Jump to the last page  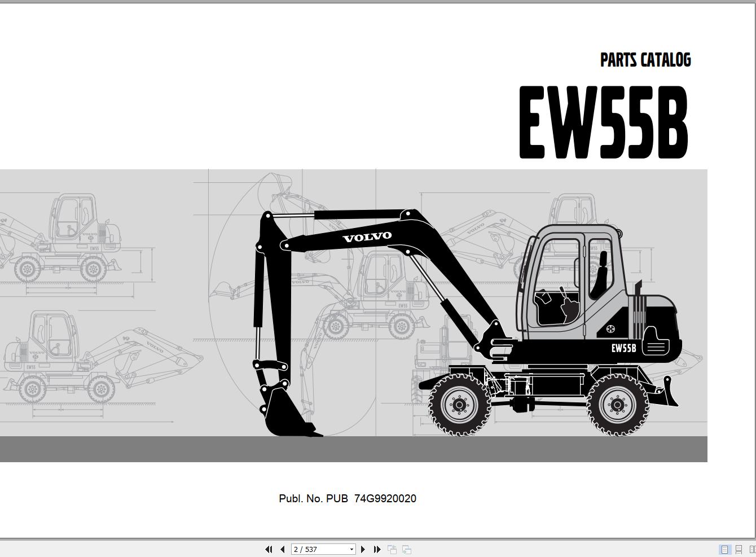coord(377,549)
